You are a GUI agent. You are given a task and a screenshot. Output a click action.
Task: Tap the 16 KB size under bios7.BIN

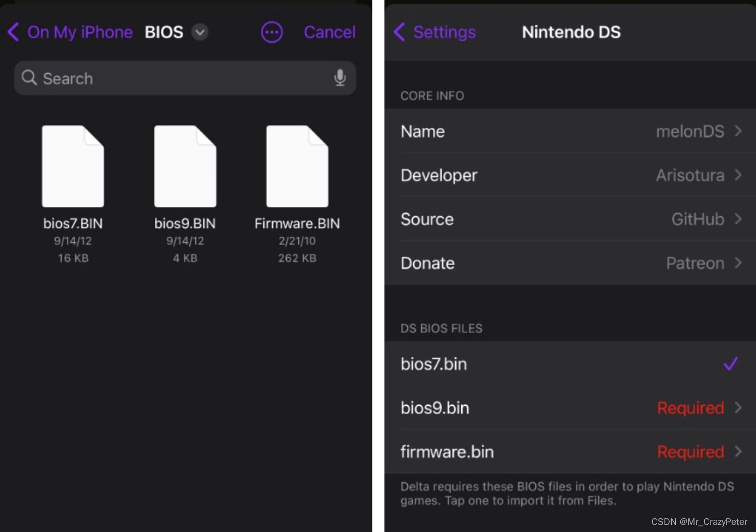tap(73, 258)
